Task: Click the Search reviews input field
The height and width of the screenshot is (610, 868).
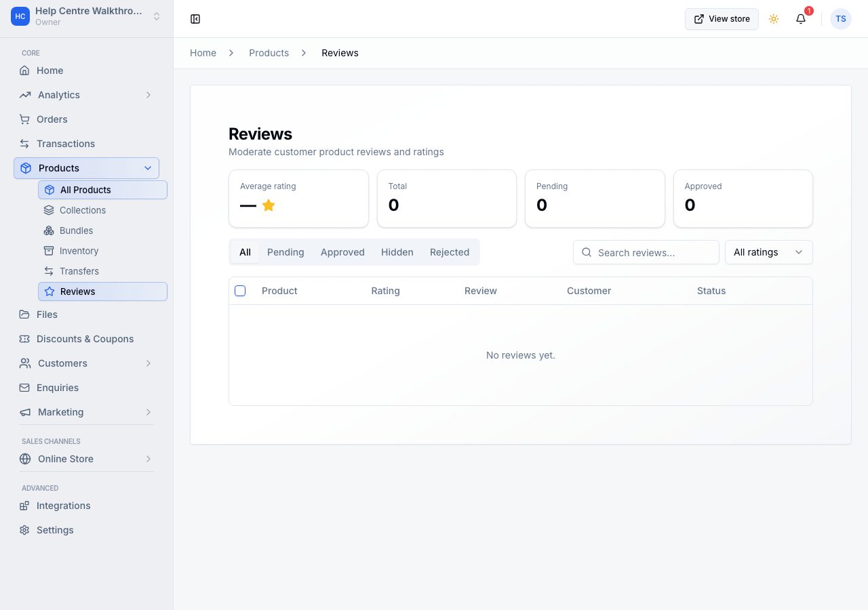Action: pos(646,252)
